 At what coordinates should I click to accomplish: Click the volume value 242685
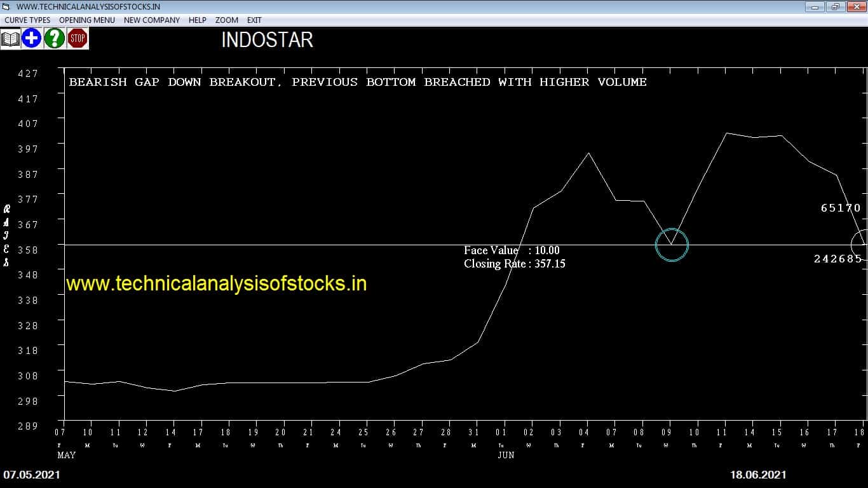click(x=837, y=259)
